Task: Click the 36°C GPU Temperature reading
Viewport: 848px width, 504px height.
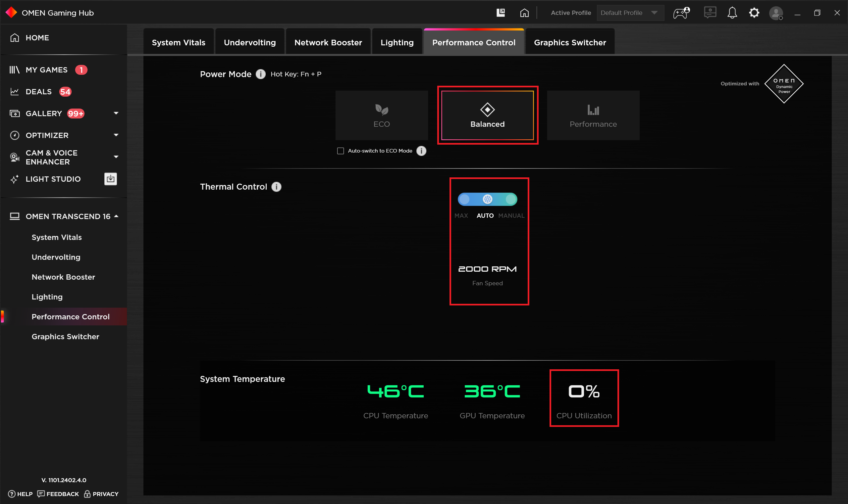Action: click(492, 391)
